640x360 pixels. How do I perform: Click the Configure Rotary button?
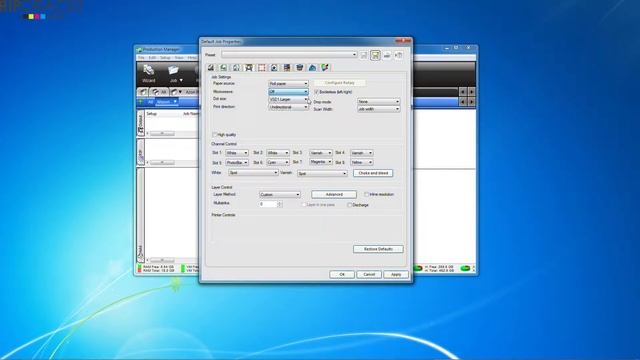pyautogui.click(x=340, y=83)
